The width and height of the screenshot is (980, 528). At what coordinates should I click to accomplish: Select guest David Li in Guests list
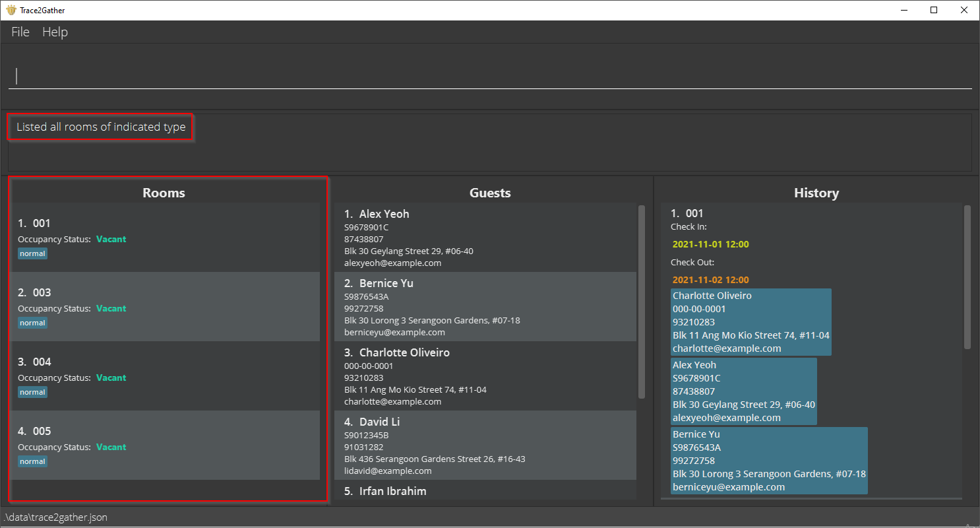[485, 445]
